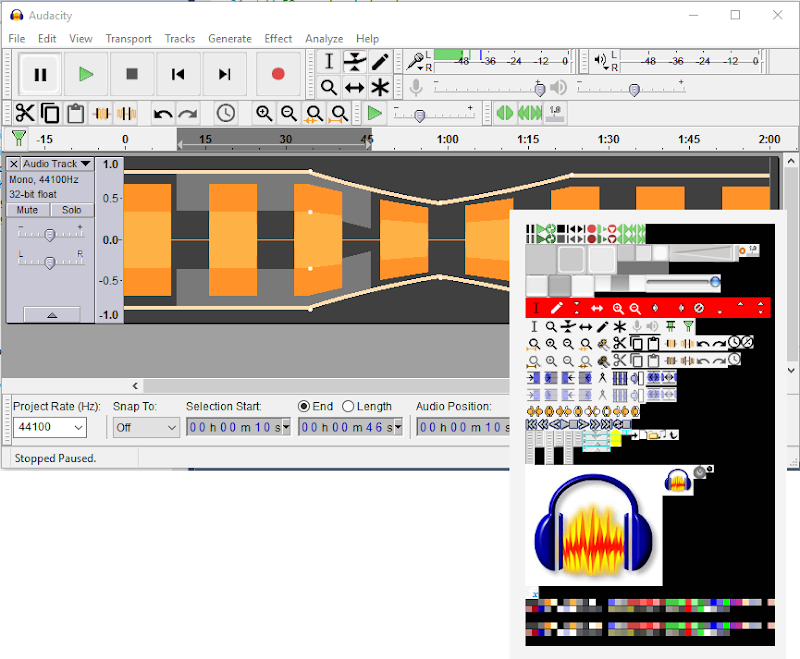Click Fit Selection in window icon

coord(314,113)
